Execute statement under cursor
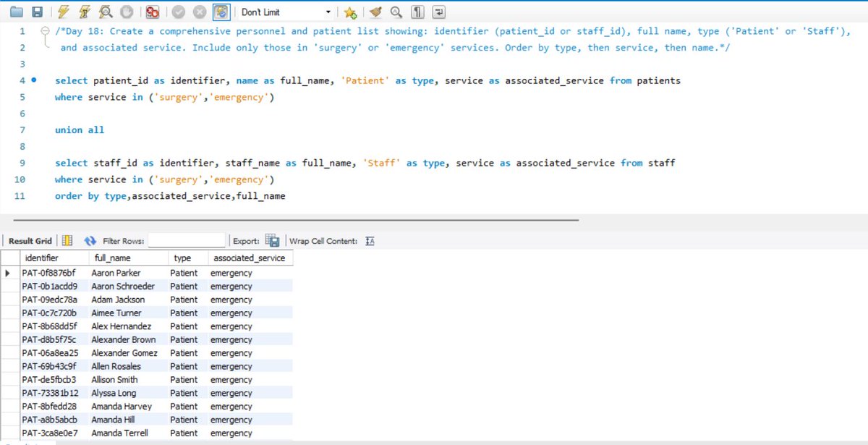Viewport: 868px width, 445px height. click(x=85, y=12)
